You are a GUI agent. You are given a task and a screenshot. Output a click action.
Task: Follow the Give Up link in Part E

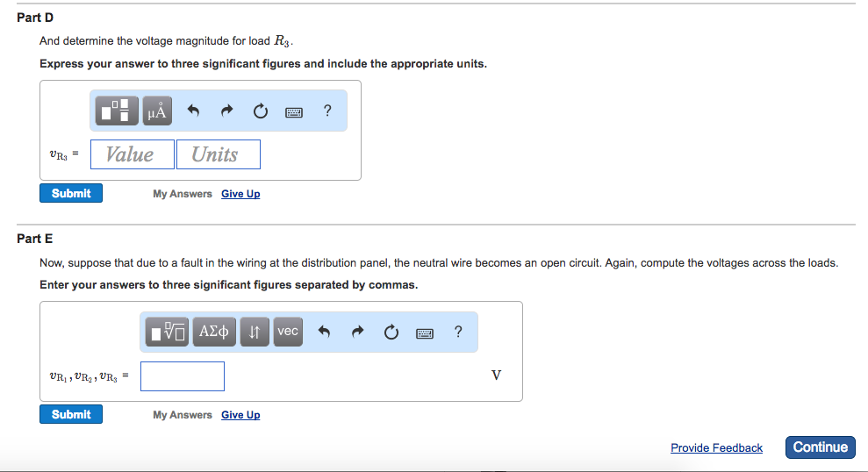[x=240, y=415]
